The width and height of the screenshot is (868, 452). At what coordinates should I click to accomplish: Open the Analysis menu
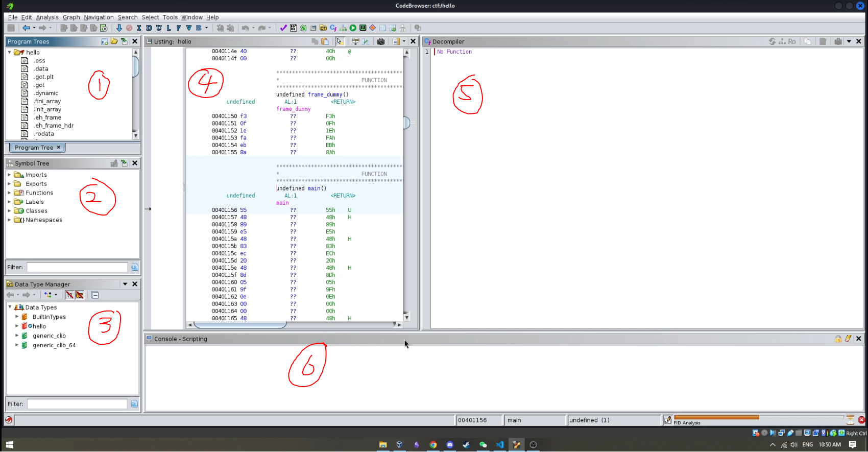tap(47, 17)
